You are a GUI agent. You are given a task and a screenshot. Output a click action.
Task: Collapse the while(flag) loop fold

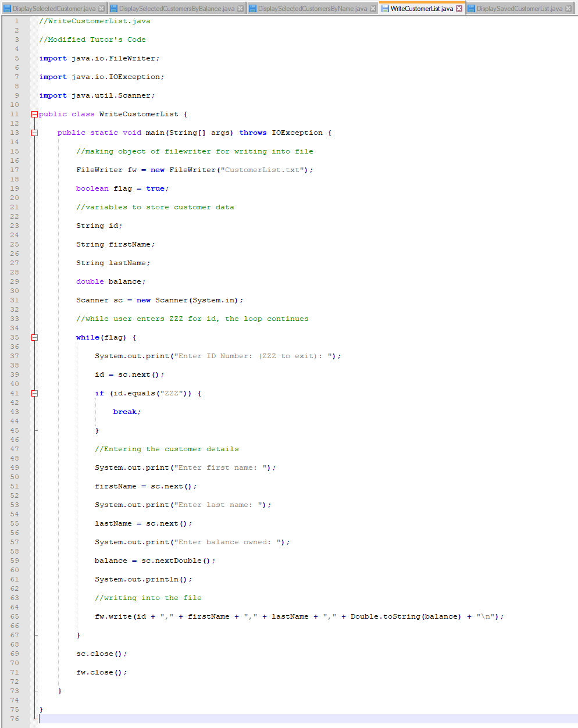(x=34, y=337)
